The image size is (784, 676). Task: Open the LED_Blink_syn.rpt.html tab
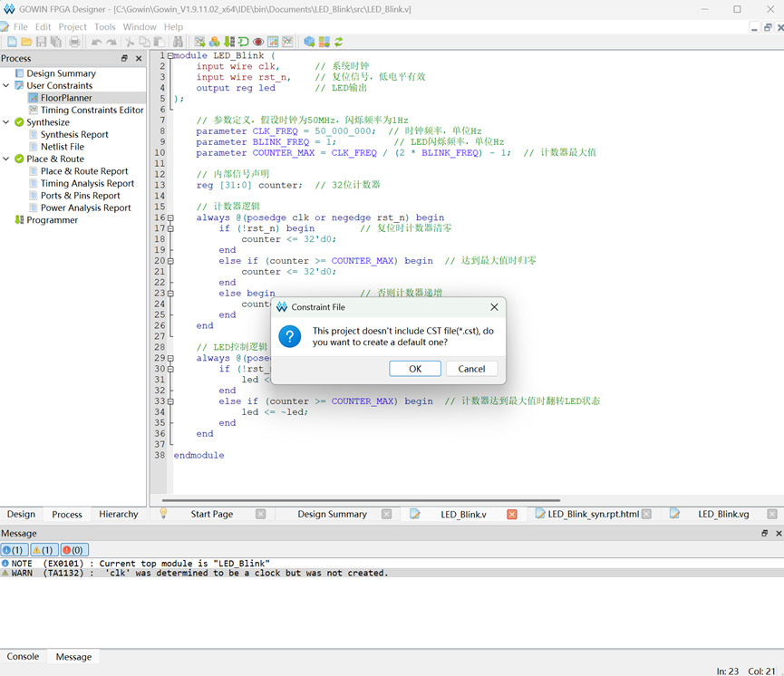click(x=594, y=514)
